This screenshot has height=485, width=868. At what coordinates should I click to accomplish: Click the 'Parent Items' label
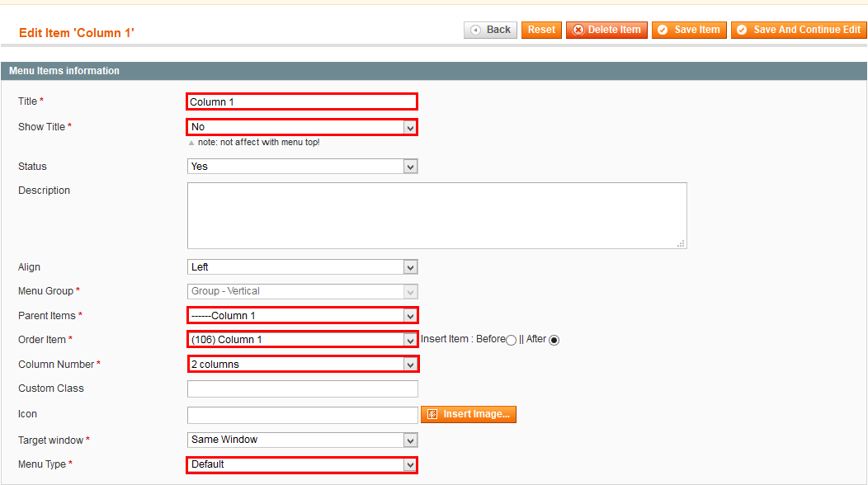coord(46,316)
